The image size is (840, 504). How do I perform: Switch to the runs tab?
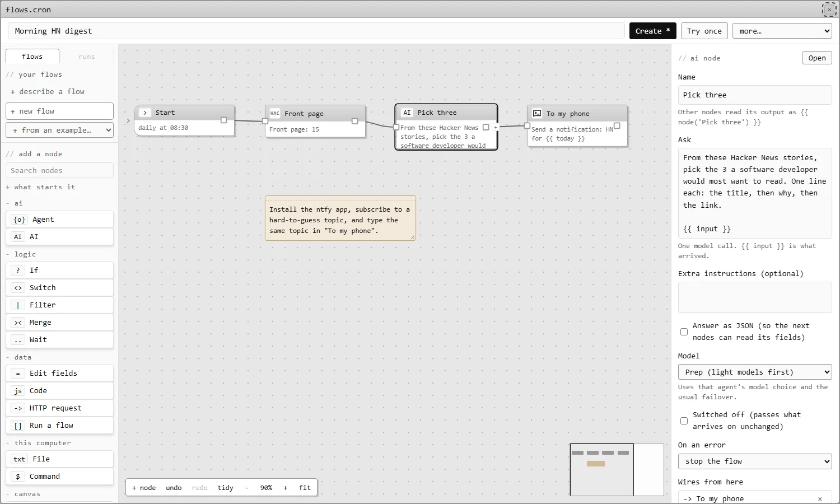pyautogui.click(x=87, y=57)
